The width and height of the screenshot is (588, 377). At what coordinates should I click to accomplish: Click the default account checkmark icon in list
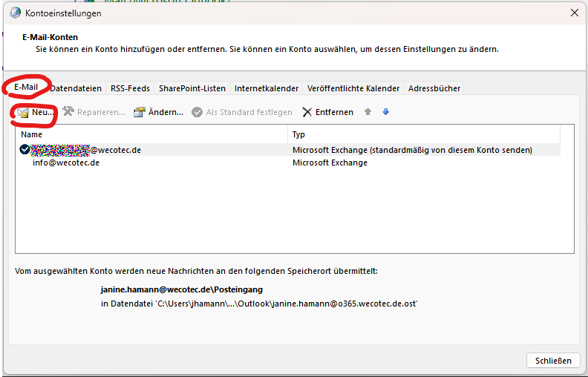point(24,149)
